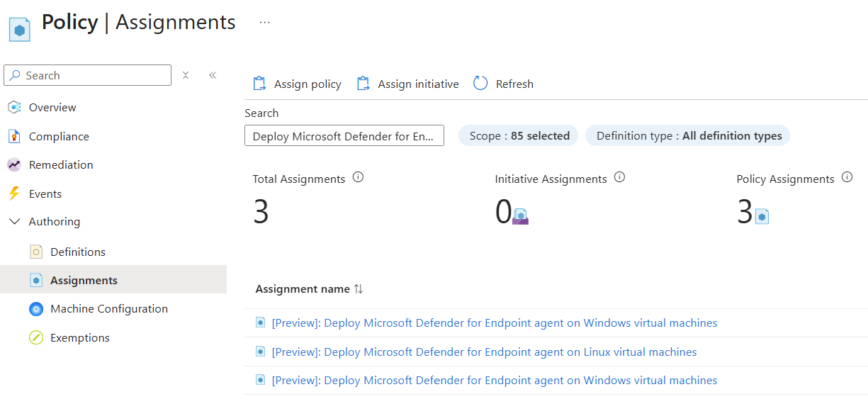
Task: Click the Overview icon in the sidebar
Action: 14,108
